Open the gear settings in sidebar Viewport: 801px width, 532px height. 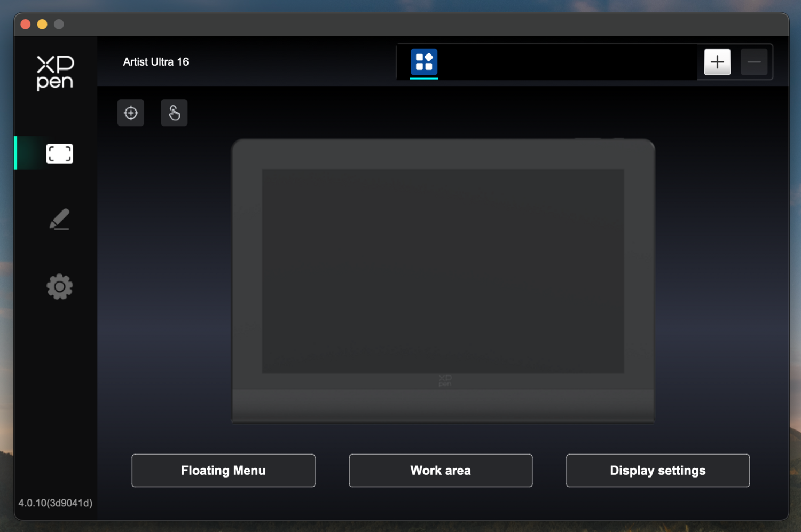click(x=59, y=287)
